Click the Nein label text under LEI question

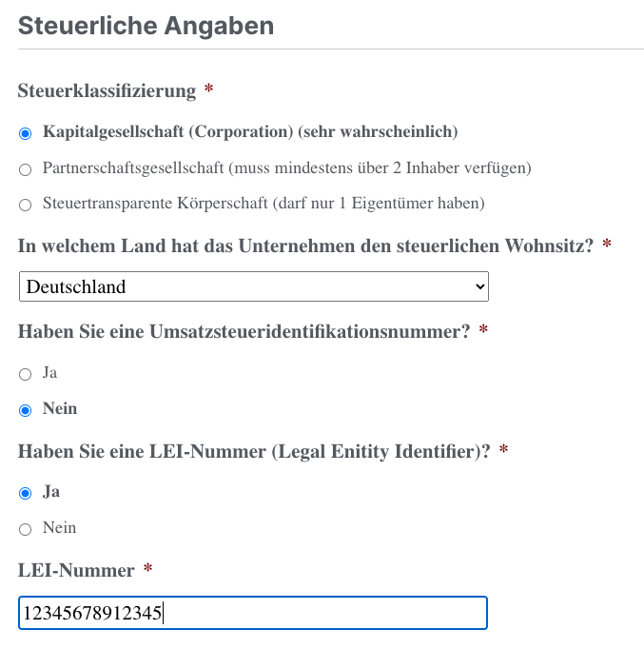click(x=60, y=528)
